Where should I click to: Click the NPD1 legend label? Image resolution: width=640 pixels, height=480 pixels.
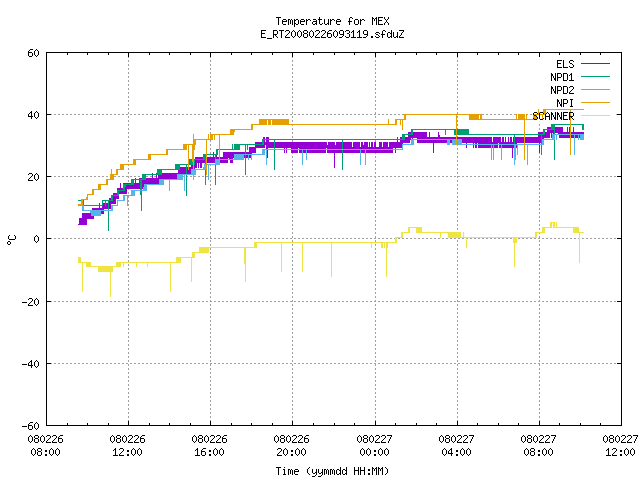(562, 77)
